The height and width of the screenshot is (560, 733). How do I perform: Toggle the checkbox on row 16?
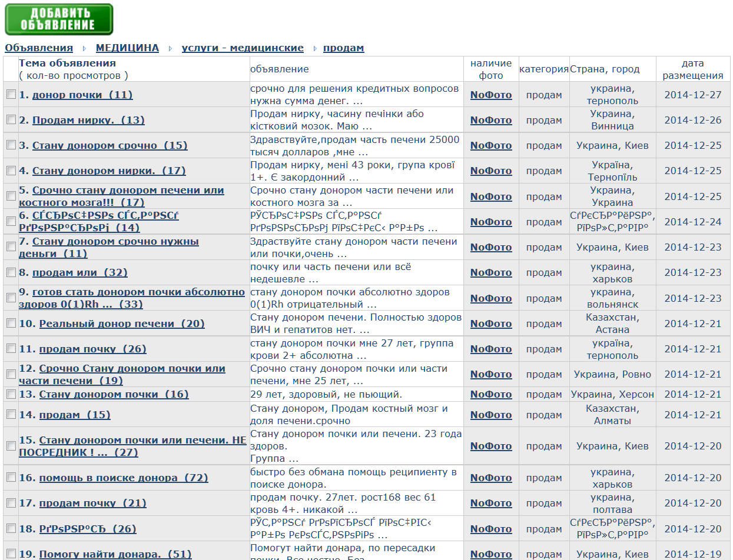[11, 477]
